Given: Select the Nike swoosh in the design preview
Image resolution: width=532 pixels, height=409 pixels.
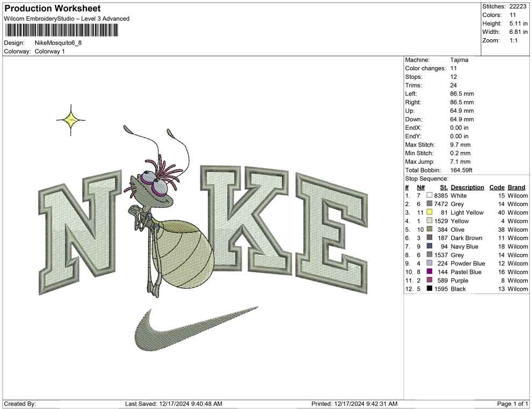Looking at the screenshot, I should coord(197,329).
